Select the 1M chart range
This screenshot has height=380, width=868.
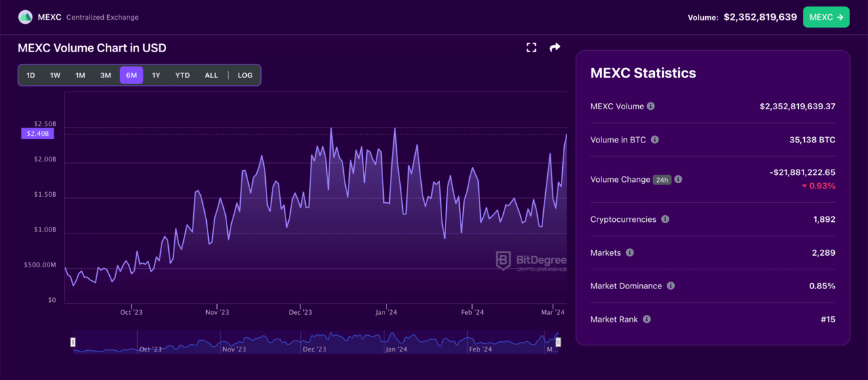pos(81,75)
